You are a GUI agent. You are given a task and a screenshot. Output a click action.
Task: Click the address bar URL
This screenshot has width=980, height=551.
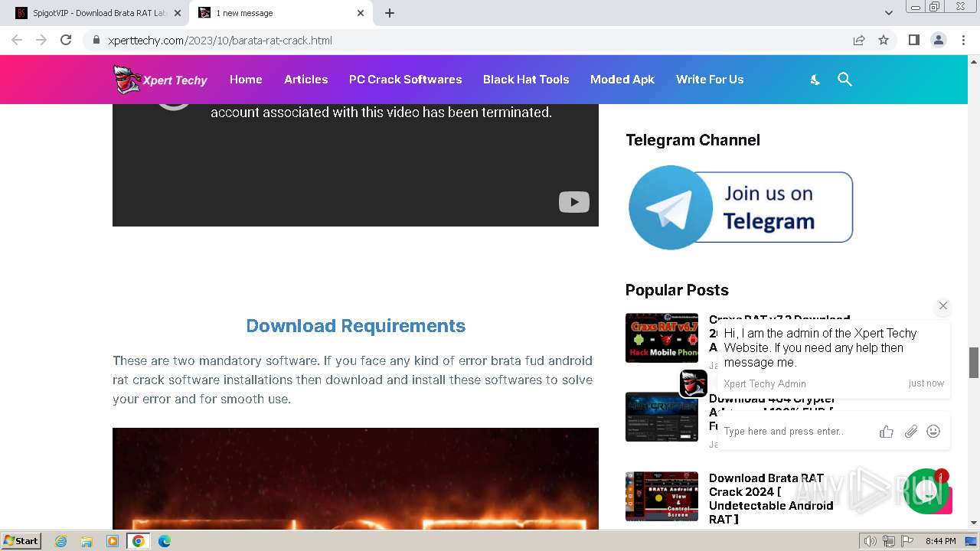pyautogui.click(x=220, y=41)
